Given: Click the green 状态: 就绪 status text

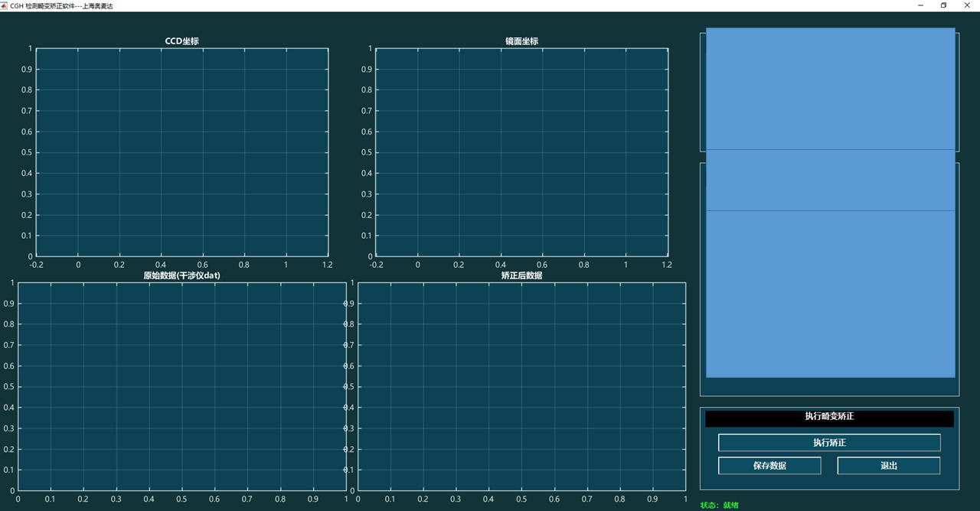Looking at the screenshot, I should pyautogui.click(x=719, y=506).
